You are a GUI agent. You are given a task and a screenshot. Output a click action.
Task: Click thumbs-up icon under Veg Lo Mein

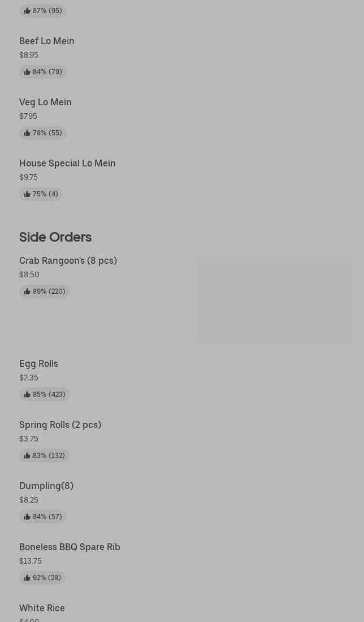(27, 133)
